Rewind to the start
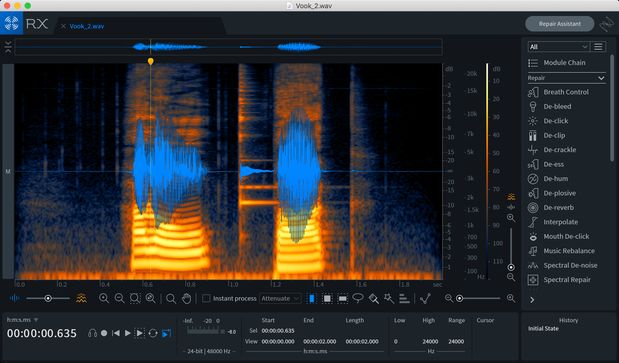 click(116, 333)
